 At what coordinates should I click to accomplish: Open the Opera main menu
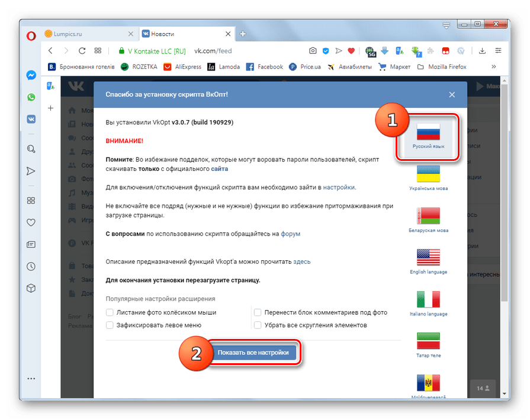point(31,34)
